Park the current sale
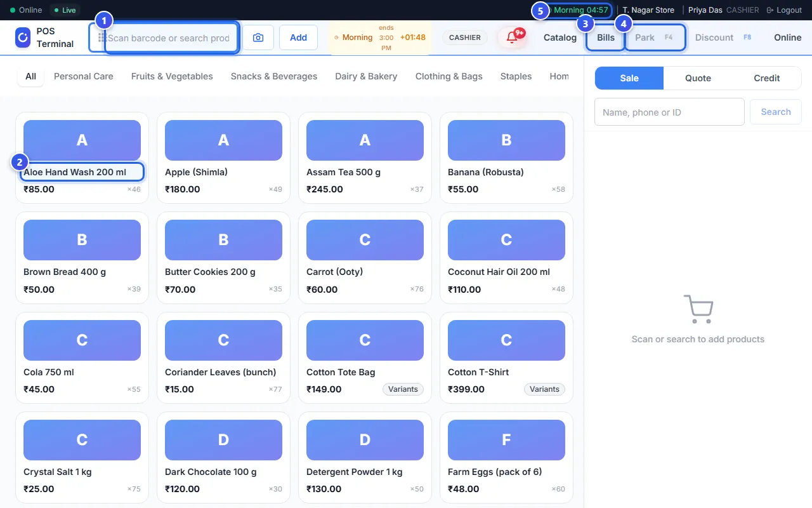The image size is (812, 508). point(655,37)
